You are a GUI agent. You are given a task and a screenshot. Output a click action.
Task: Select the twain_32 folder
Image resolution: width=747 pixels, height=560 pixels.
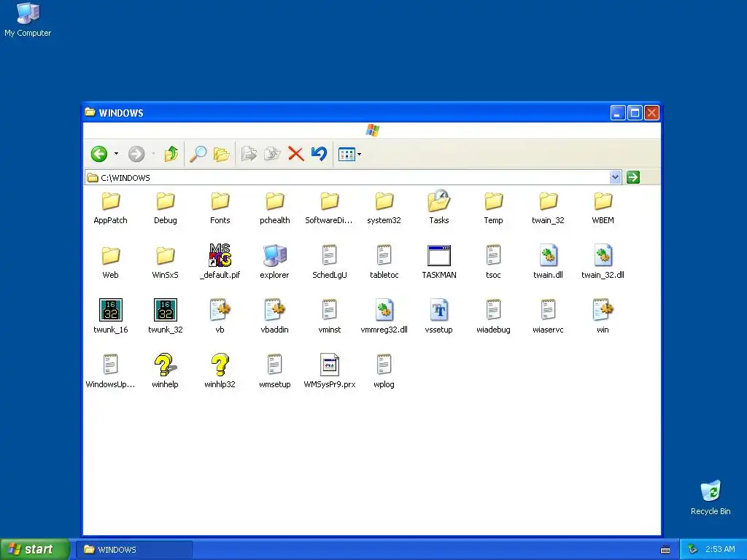(549, 208)
